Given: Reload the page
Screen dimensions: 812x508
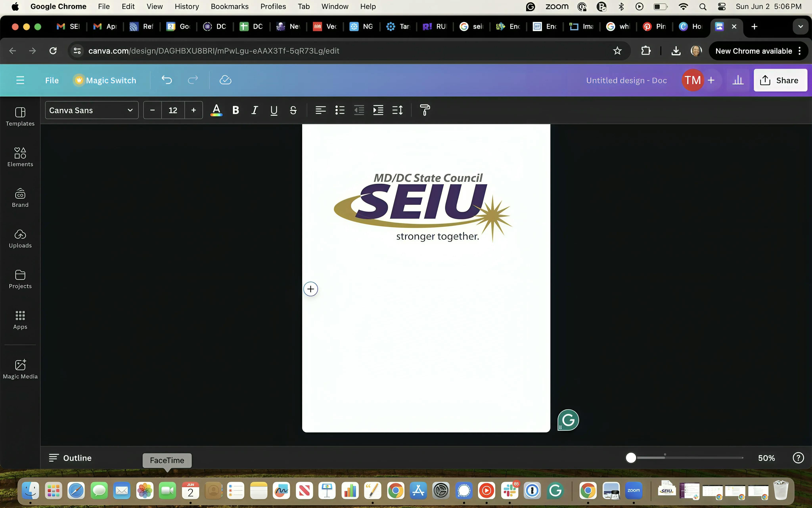Looking at the screenshot, I should pos(53,51).
